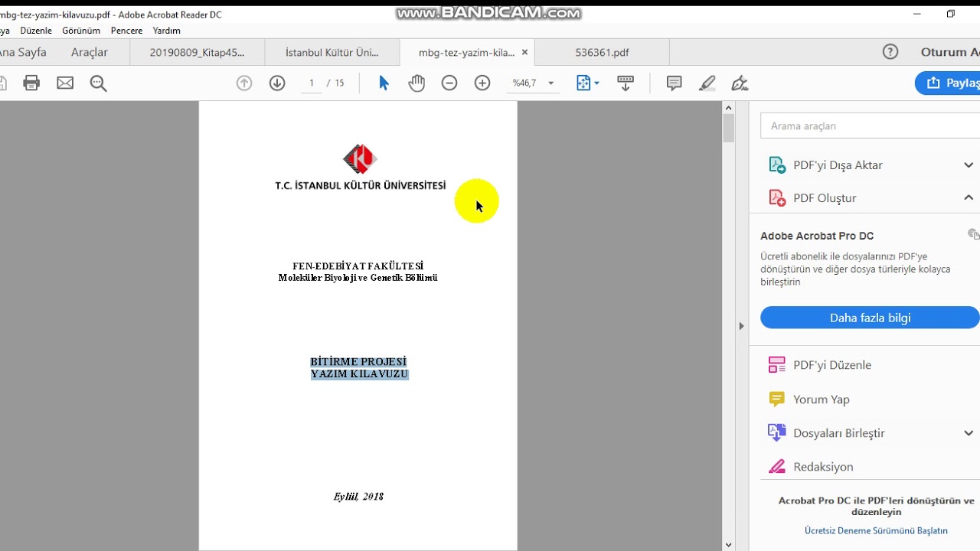Expand PDF'yi Dışa Aktar chevron

pyautogui.click(x=969, y=165)
